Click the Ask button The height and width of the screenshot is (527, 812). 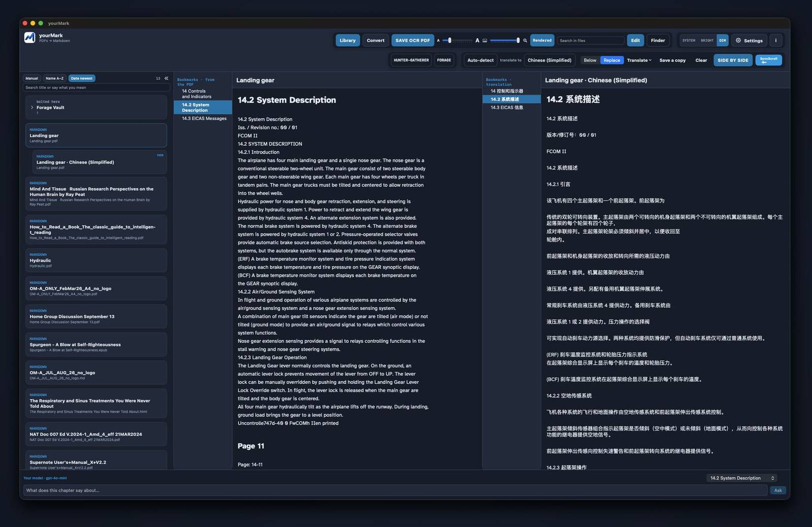[x=778, y=490]
